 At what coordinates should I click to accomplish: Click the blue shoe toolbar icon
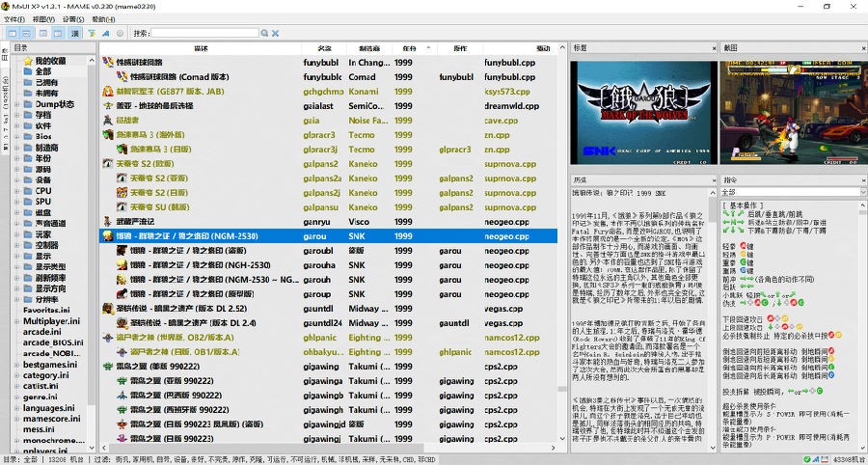[x=106, y=33]
